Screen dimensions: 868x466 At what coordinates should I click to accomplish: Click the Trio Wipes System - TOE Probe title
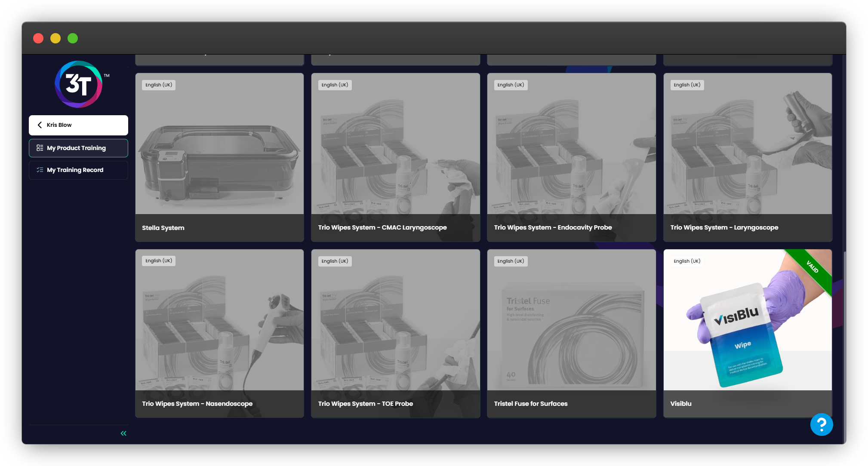click(x=365, y=404)
